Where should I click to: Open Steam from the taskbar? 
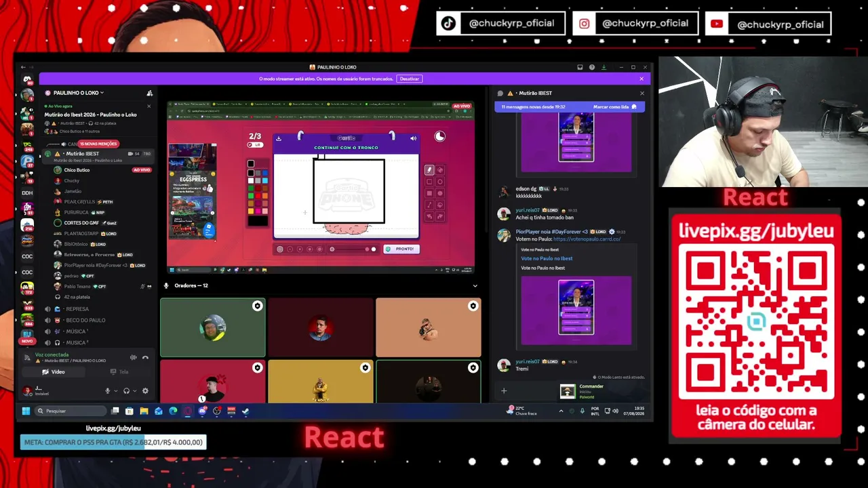tap(245, 411)
